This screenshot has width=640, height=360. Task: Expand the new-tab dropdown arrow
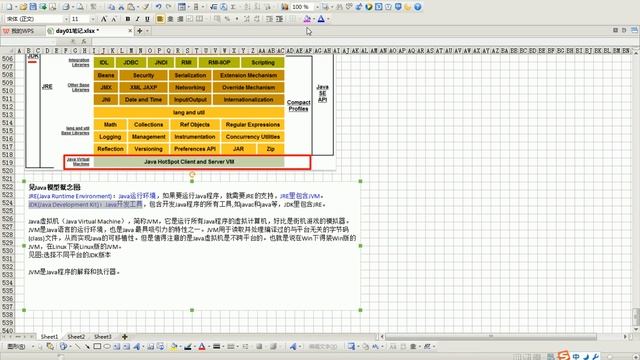(147, 31)
